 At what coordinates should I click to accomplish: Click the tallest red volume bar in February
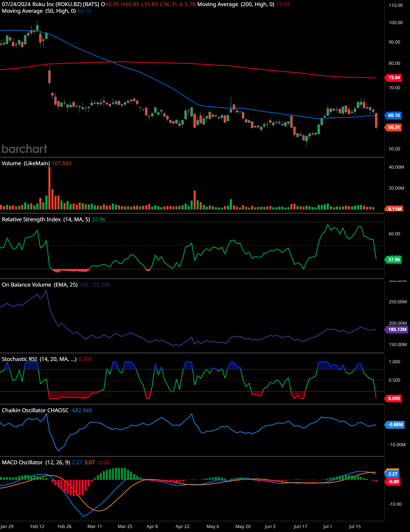[49, 188]
